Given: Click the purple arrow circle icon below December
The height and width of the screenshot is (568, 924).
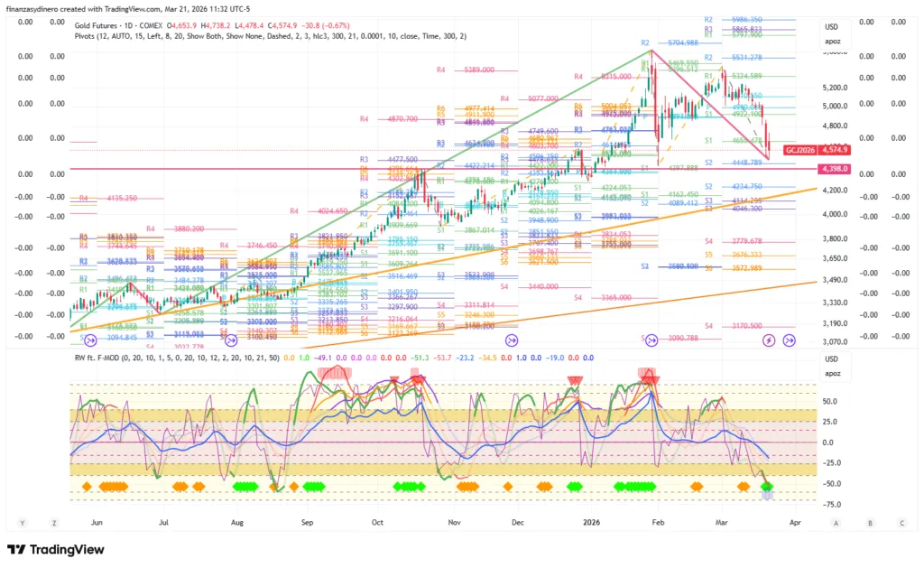Looking at the screenshot, I should [512, 340].
